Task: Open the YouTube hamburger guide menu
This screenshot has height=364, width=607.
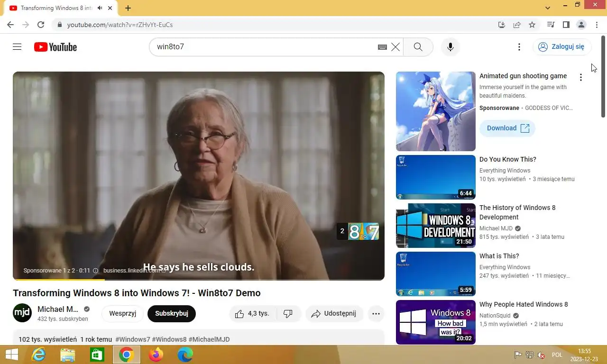Action: 17,47
